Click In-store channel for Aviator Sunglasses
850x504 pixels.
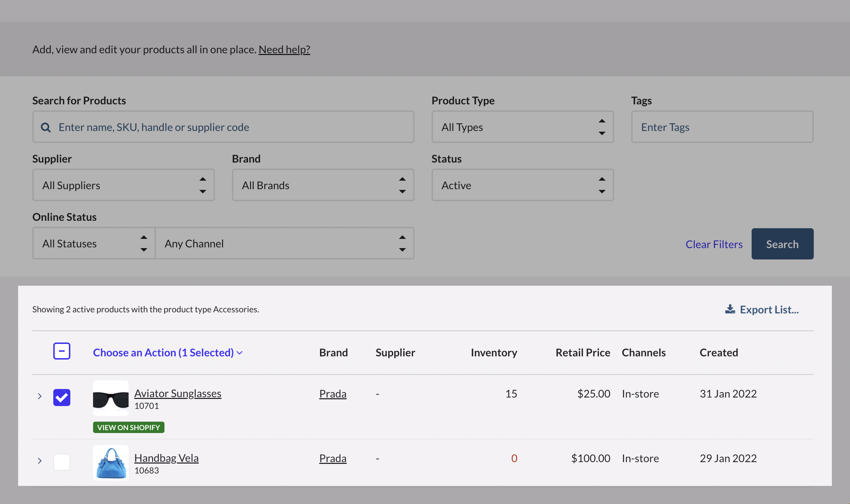click(x=640, y=394)
